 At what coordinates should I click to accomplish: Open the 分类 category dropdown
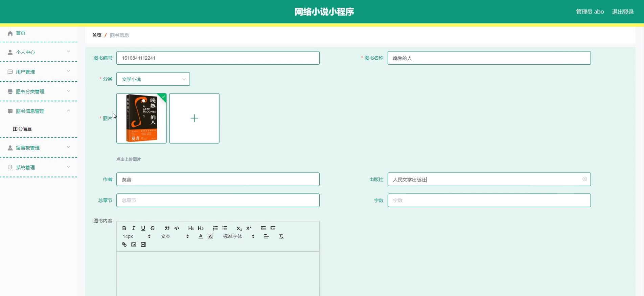click(153, 79)
